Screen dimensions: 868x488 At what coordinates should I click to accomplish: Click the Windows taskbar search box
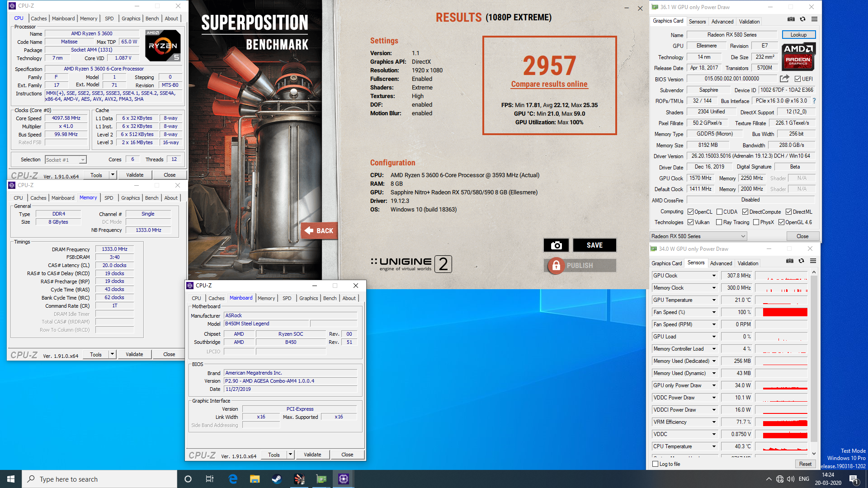tap(99, 479)
